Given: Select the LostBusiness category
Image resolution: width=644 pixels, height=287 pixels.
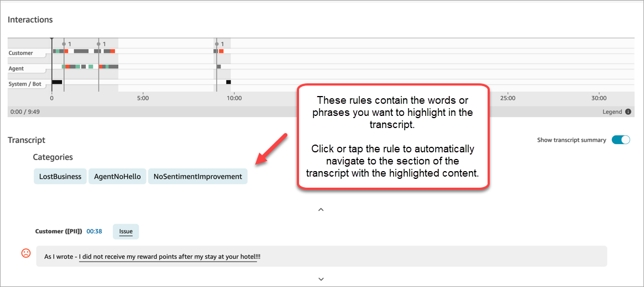Looking at the screenshot, I should click(x=60, y=177).
